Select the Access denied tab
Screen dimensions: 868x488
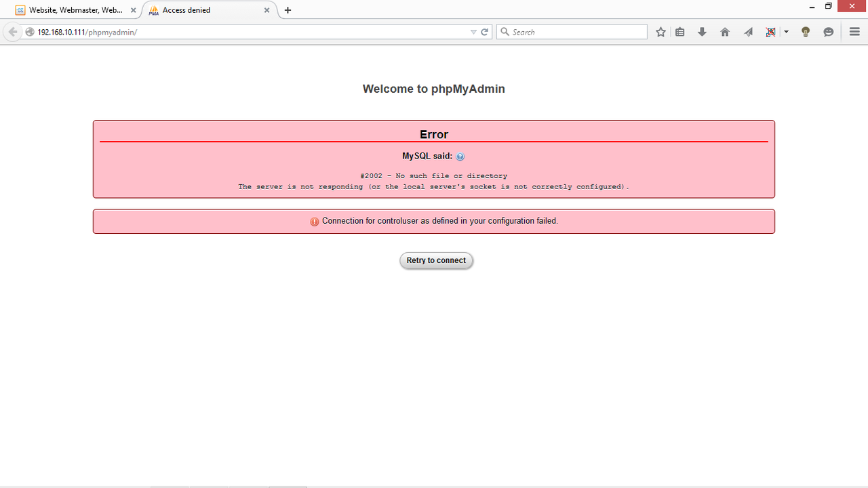tap(210, 10)
